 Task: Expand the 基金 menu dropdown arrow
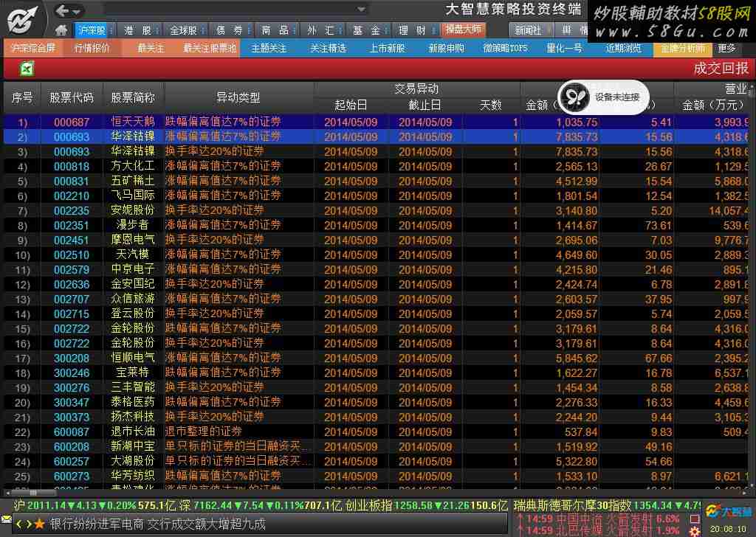pos(387,31)
